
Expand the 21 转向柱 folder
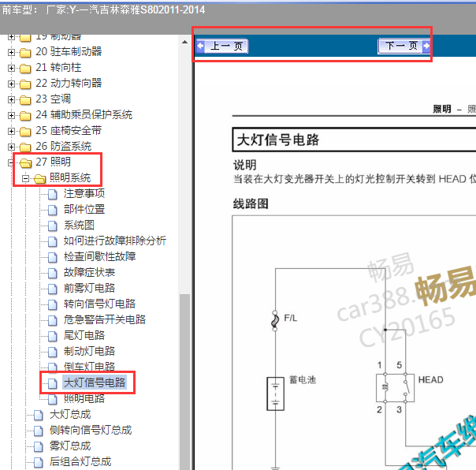point(11,68)
